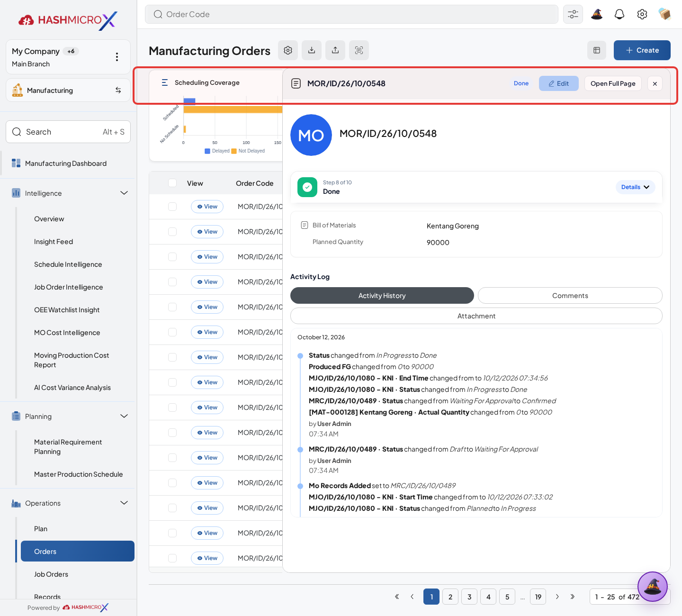This screenshot has height=616, width=682.
Task: Collapse the Planning sidebar section
Action: [124, 416]
